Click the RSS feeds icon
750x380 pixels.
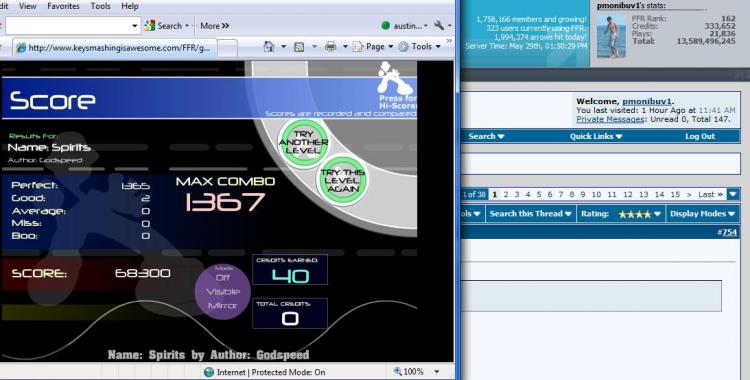299,46
